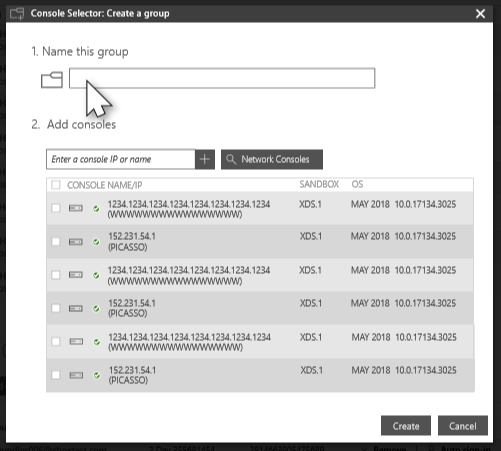Focus the 'Enter a console IP or name' field

coord(121,159)
